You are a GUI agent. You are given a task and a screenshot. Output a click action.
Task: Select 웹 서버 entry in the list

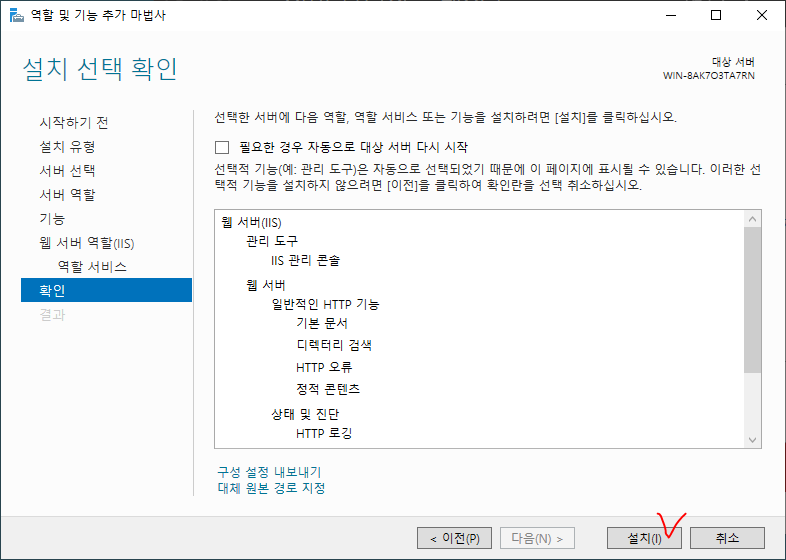pyautogui.click(x=266, y=285)
